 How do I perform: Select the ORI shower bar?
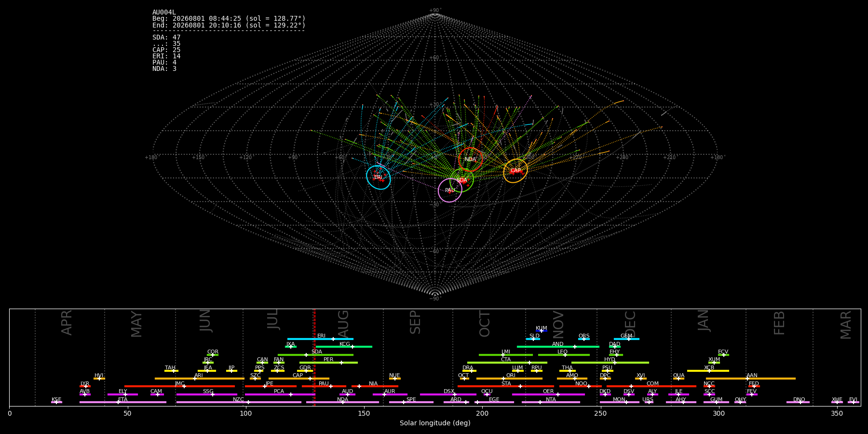click(509, 379)
